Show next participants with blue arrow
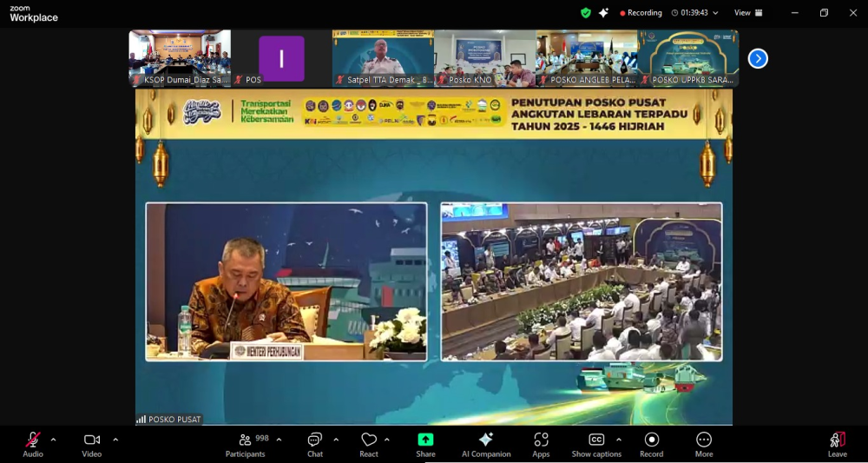 [758, 58]
